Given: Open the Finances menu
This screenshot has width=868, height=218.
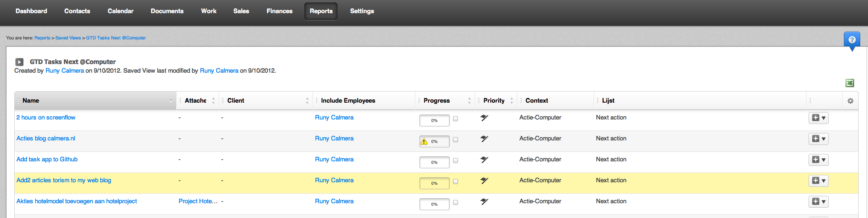Looking at the screenshot, I should (x=279, y=11).
